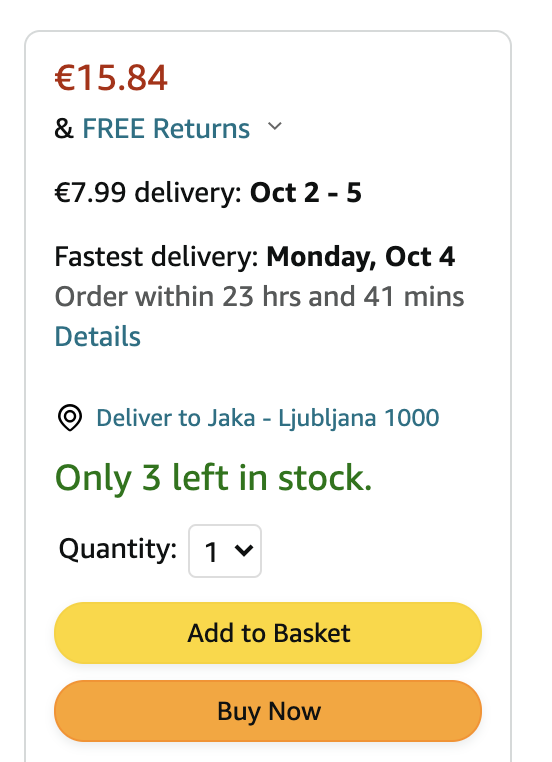
Task: Click the Oct 2 - 5 delivery dates
Action: click(x=306, y=192)
